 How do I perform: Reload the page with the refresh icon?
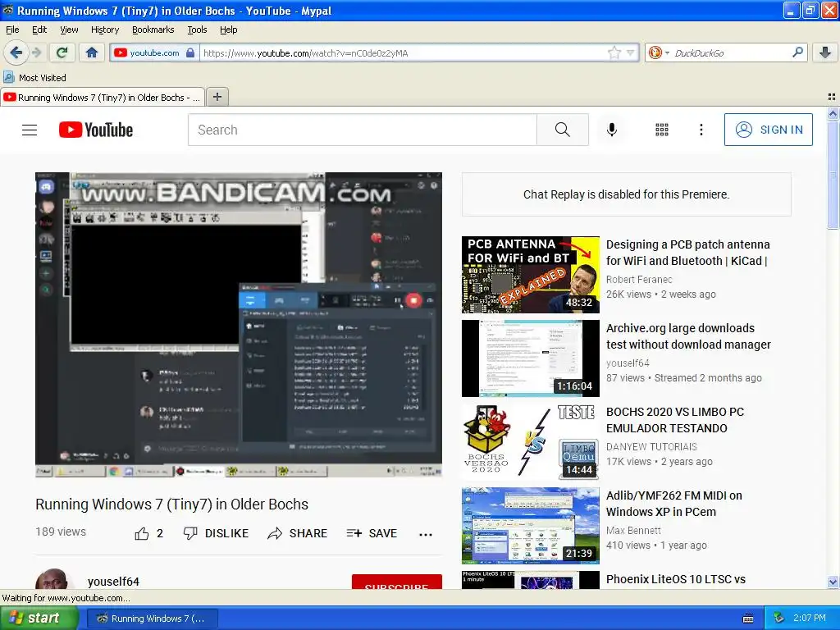[62, 52]
